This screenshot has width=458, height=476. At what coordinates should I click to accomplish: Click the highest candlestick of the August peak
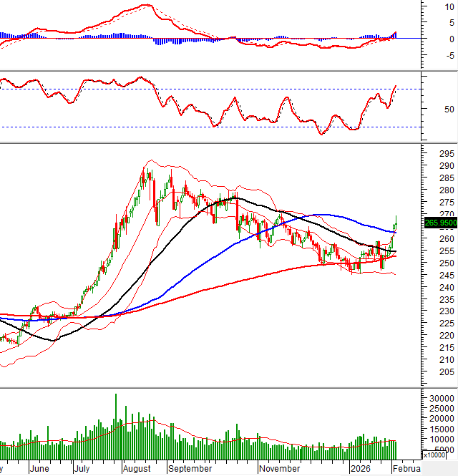point(150,167)
